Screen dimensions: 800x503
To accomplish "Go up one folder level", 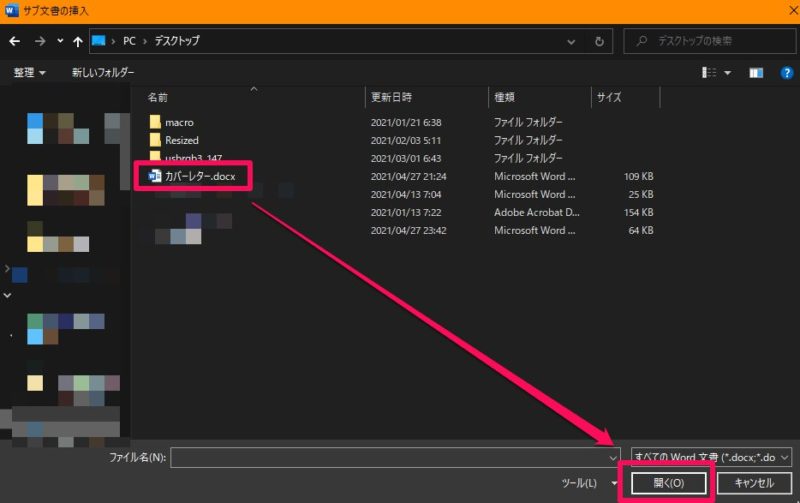I will [x=76, y=41].
